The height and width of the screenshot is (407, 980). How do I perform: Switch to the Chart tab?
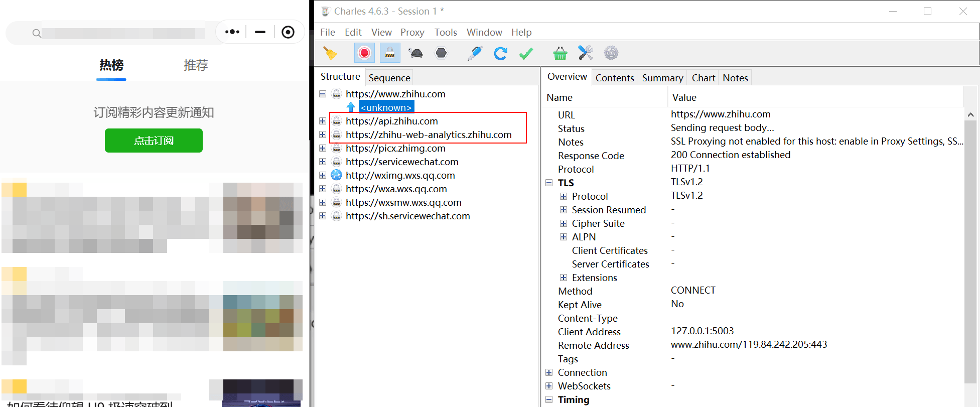point(704,78)
